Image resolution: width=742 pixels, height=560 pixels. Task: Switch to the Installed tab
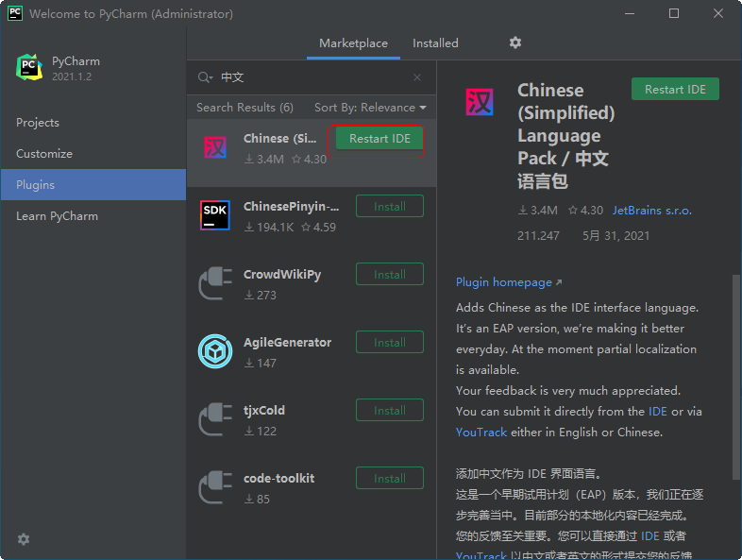point(435,43)
